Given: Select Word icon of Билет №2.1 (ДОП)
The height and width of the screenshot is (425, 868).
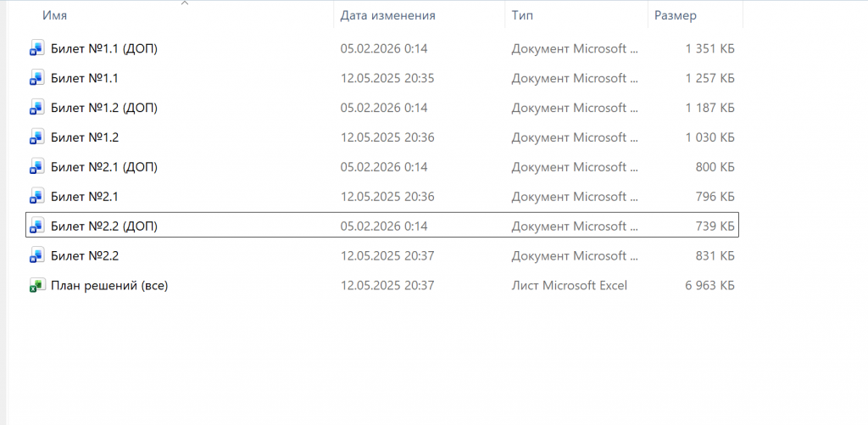Looking at the screenshot, I should pos(36,167).
